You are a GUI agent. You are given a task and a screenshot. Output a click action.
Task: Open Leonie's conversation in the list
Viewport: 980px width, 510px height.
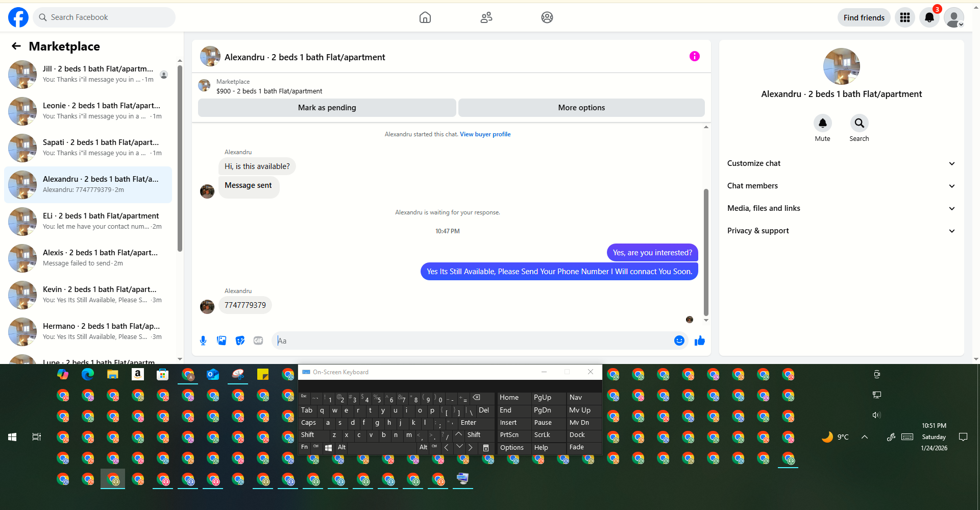coord(88,111)
